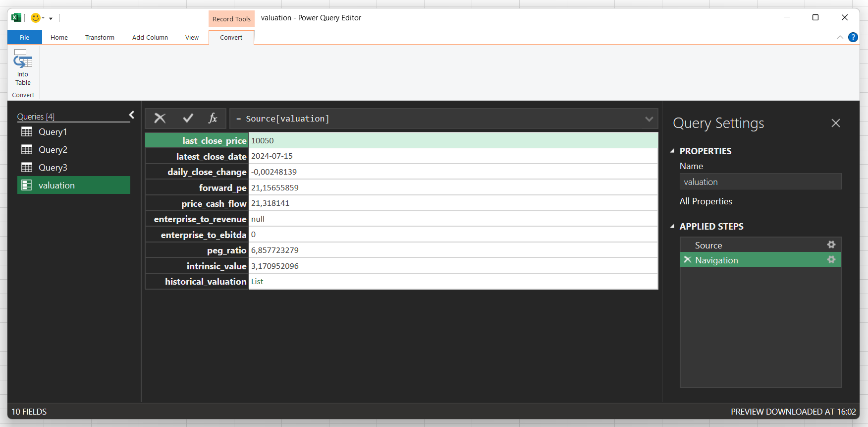Image resolution: width=868 pixels, height=427 pixels.
Task: Select the historical_valuation field
Action: coord(197,282)
